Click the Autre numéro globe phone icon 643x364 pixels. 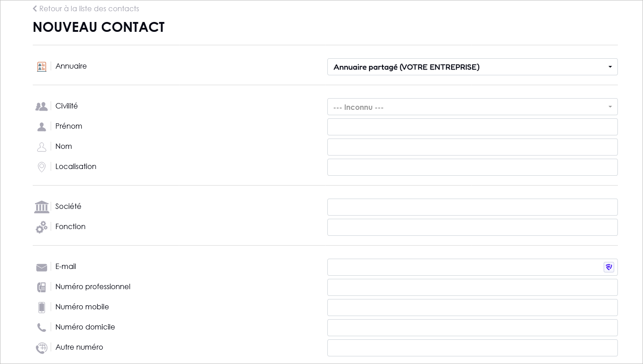point(42,348)
